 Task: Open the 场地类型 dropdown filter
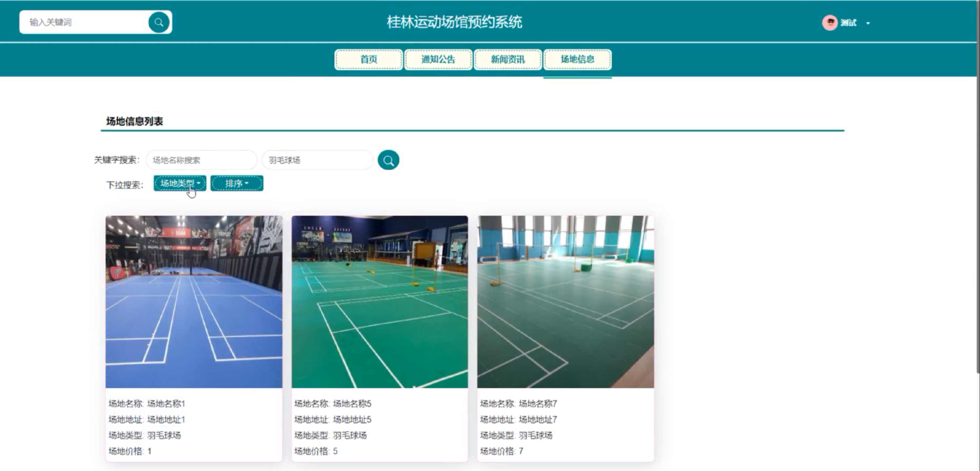[180, 184]
